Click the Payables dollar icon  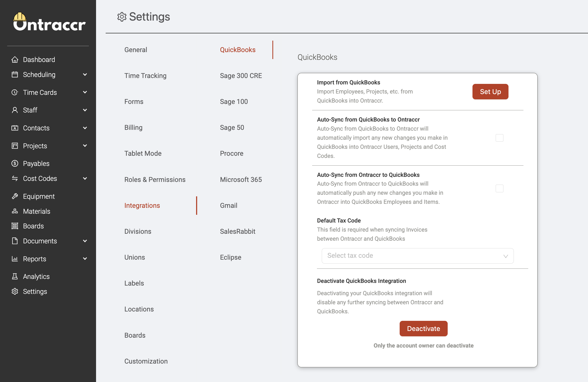tap(15, 163)
